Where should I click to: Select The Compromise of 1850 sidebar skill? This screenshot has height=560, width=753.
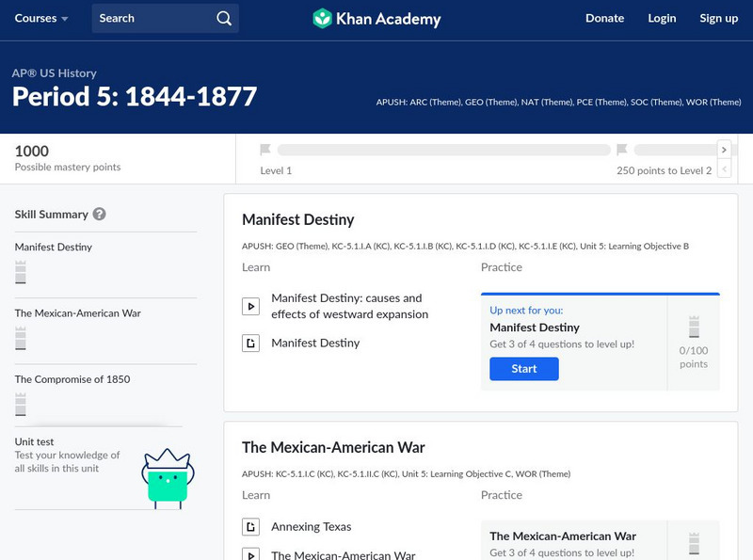pos(72,379)
